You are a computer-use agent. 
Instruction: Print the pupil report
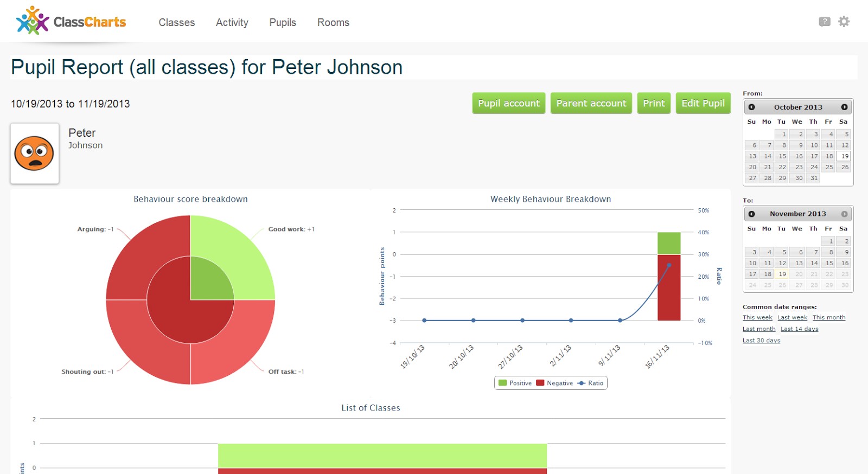654,103
